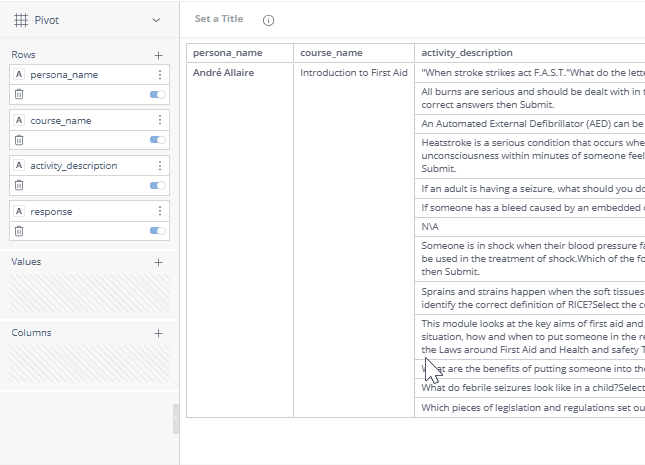Click the Pivot grid icon
The height and width of the screenshot is (465, 645).
(x=20, y=20)
